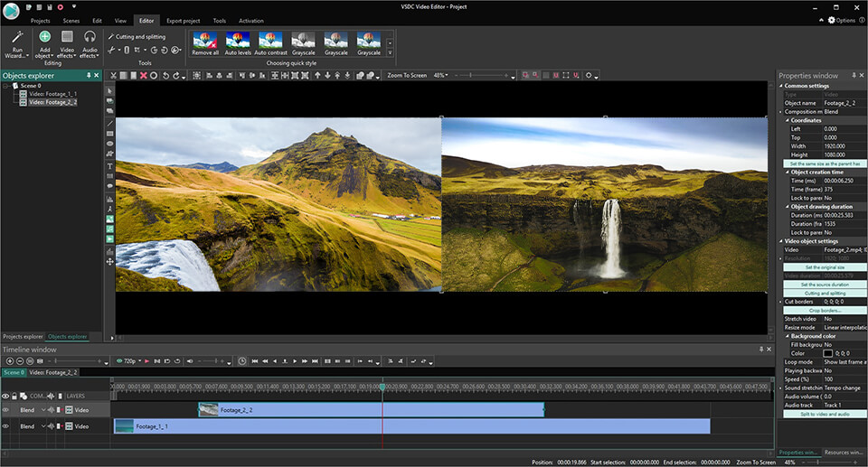Switch to the Export project tab
The image size is (868, 467).
pos(183,20)
